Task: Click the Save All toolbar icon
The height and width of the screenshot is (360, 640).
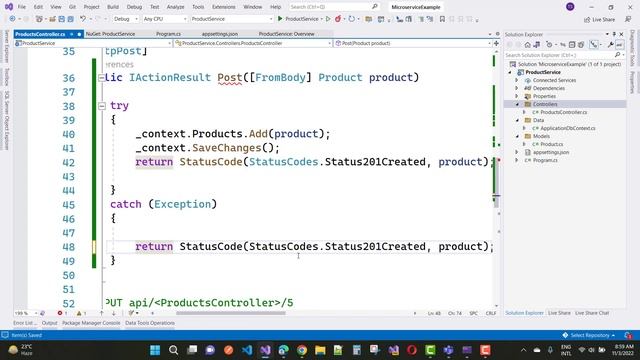Action: (70, 19)
